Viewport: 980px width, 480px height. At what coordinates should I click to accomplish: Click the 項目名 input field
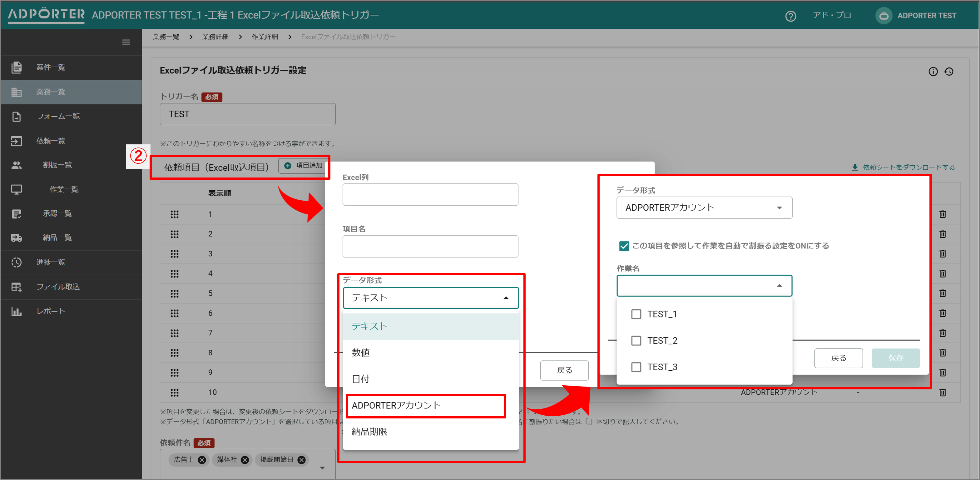coord(430,247)
